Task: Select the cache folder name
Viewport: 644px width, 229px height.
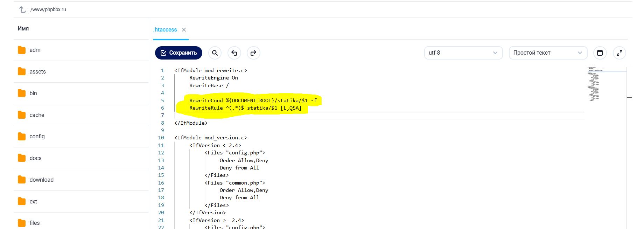Action: click(x=37, y=115)
